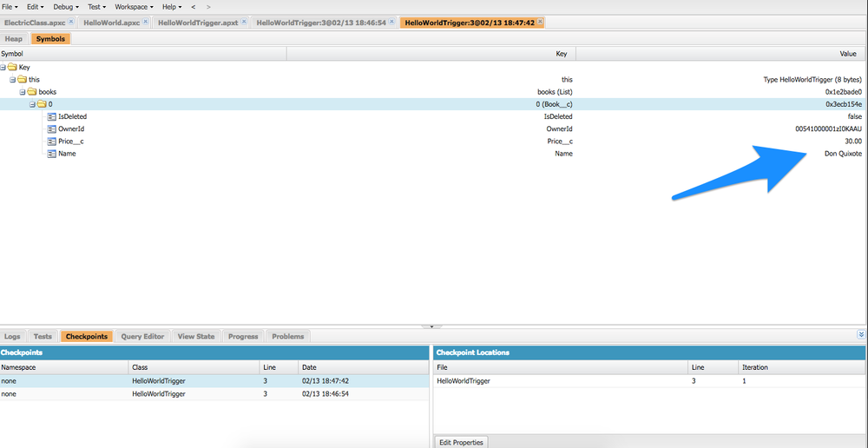Open the Logs tab
868x448 pixels.
pyautogui.click(x=12, y=336)
